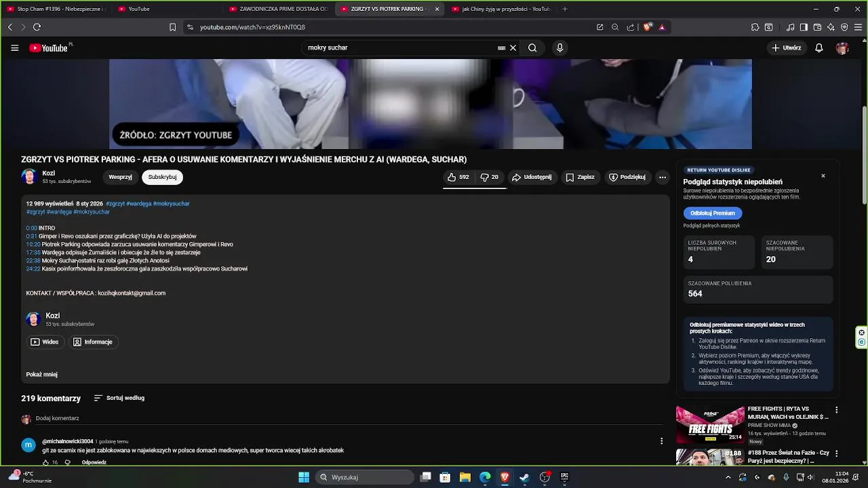The image size is (868, 488).
Task: Bookmark this page icon
Action: pos(172,27)
